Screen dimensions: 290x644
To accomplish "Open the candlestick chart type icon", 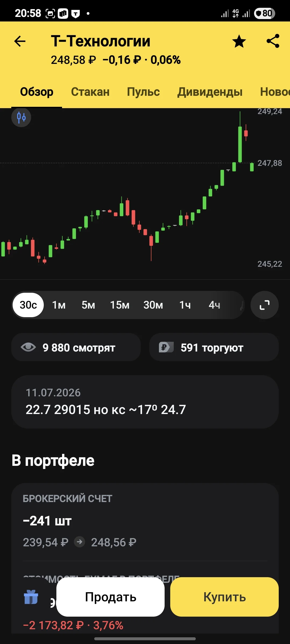I will [x=21, y=117].
